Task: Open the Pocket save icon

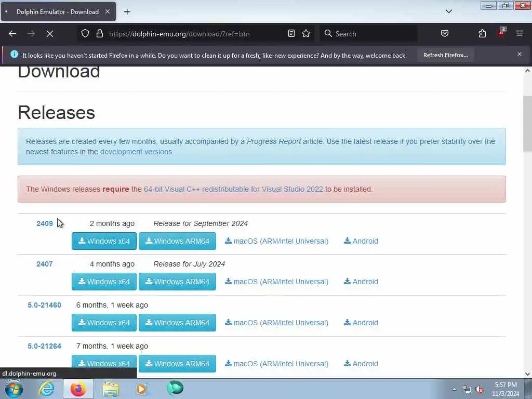Action: [x=445, y=34]
